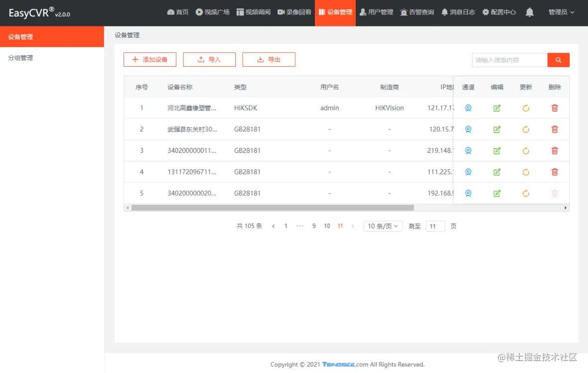Edit the device in row 2
The height and width of the screenshot is (373, 588).
pos(497,129)
